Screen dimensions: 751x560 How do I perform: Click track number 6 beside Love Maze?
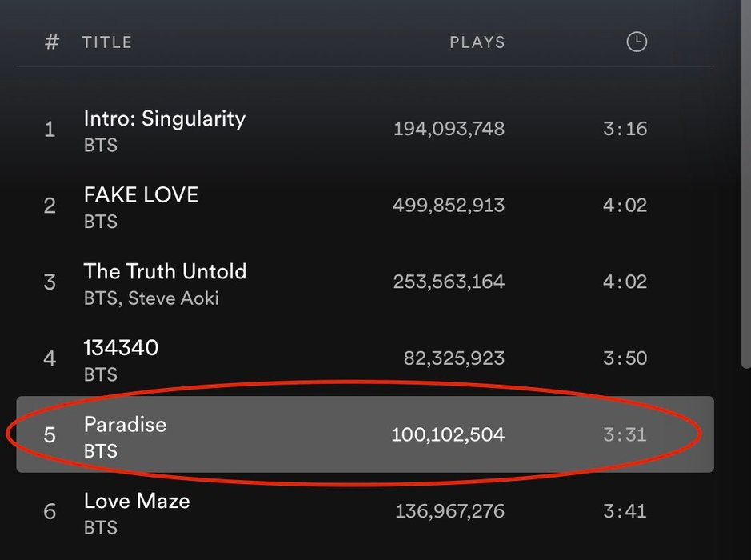[x=50, y=511]
